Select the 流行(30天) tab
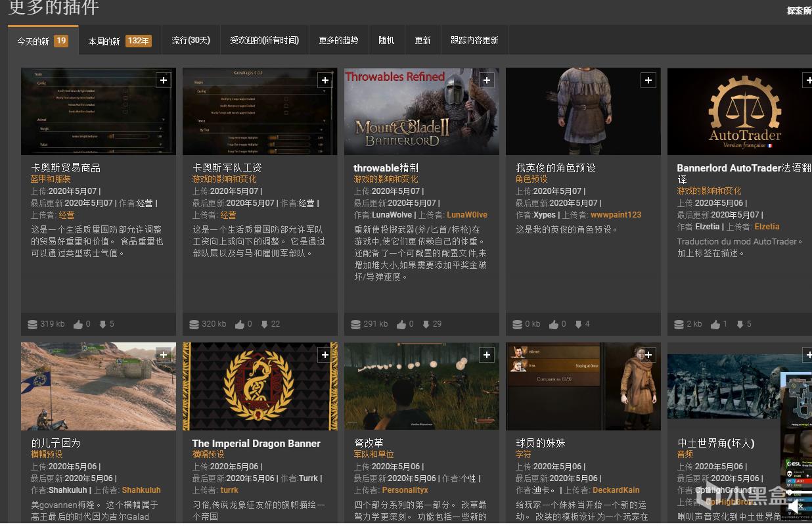 tap(191, 40)
